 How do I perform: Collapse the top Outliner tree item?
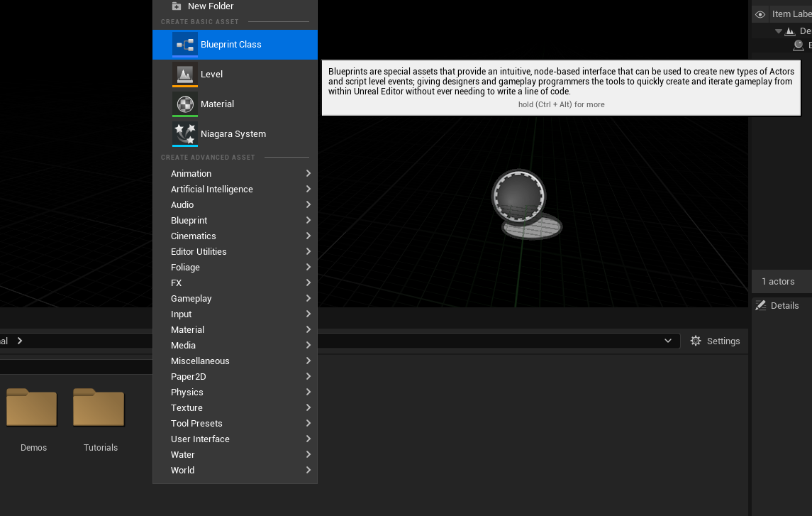click(779, 31)
